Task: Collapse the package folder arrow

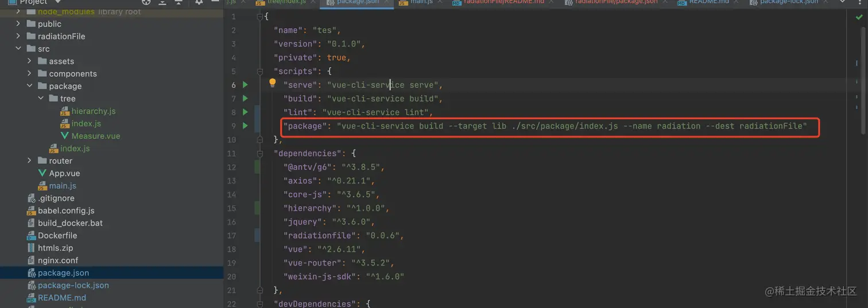Action: 29,86
